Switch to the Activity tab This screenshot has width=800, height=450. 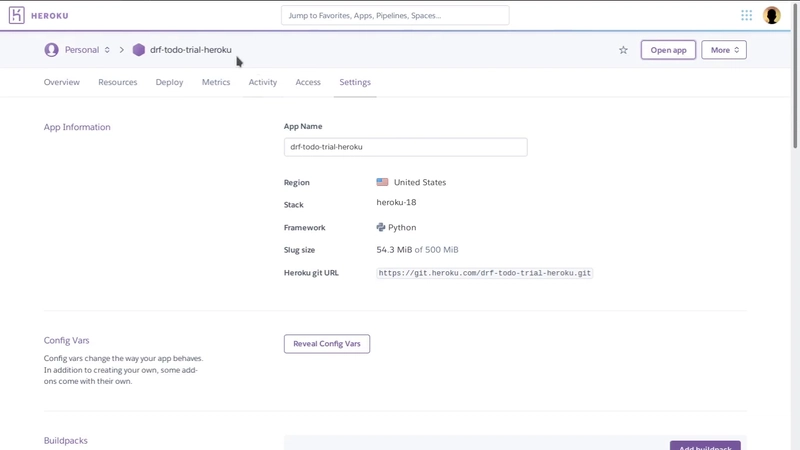tap(263, 82)
